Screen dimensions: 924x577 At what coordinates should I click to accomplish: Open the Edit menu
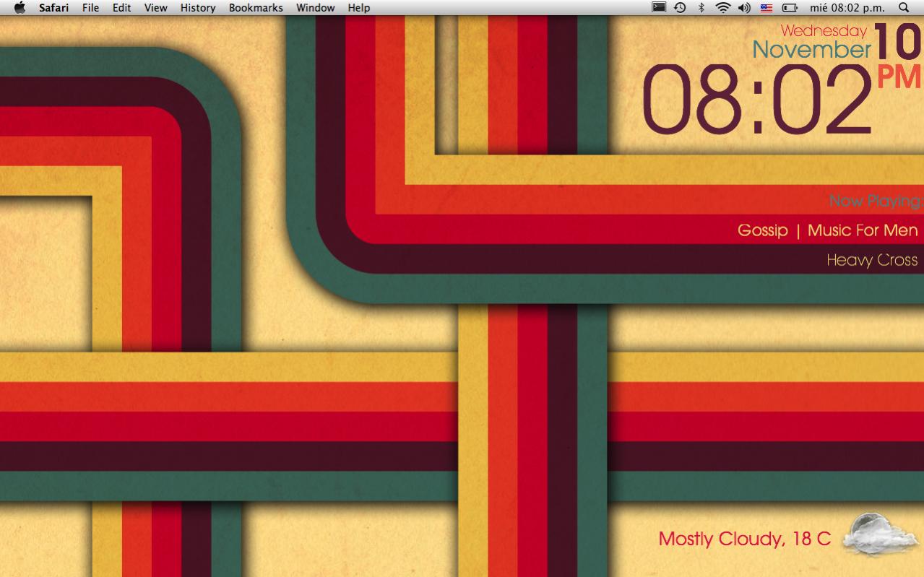[x=121, y=7]
